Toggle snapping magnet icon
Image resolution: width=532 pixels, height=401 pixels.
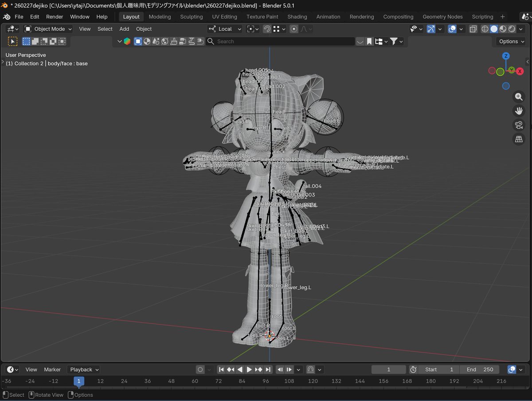click(267, 29)
